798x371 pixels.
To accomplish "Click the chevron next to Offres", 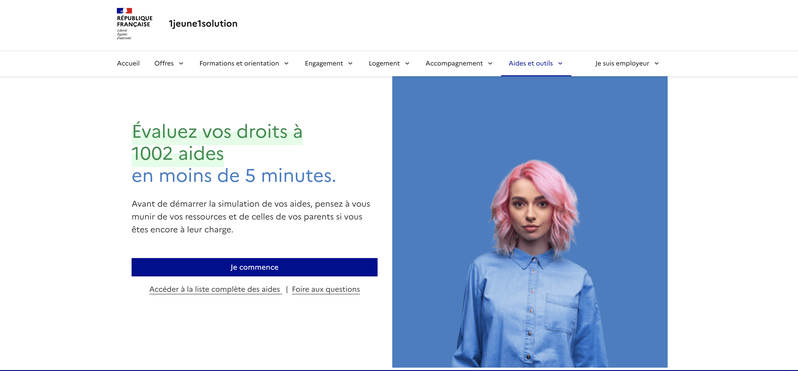I will 181,64.
